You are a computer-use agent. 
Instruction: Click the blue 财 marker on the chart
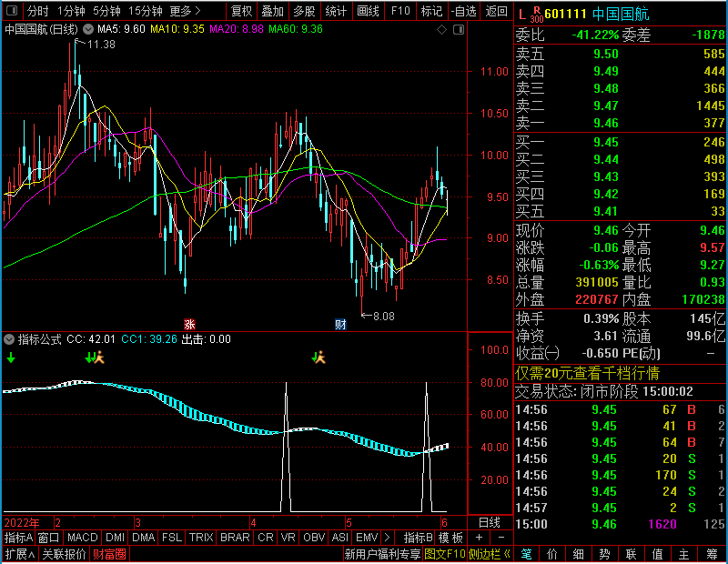(340, 324)
